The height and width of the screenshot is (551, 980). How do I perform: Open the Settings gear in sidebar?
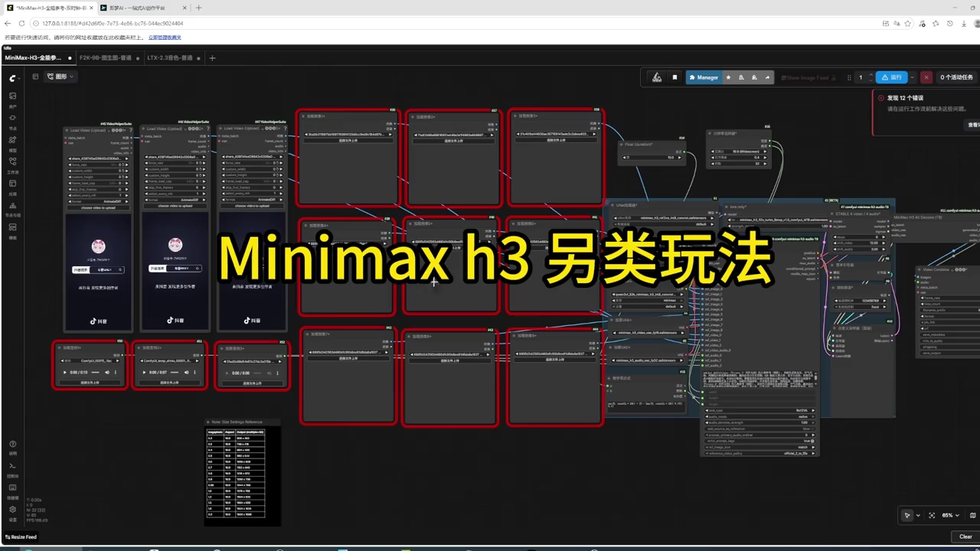point(12,509)
